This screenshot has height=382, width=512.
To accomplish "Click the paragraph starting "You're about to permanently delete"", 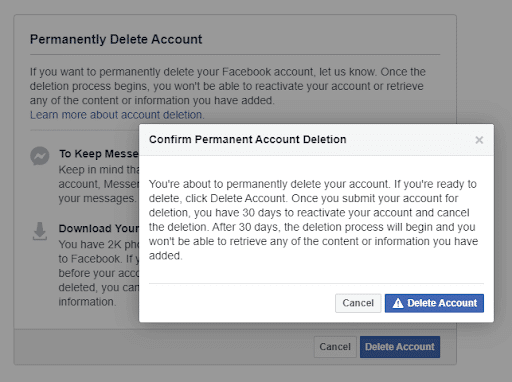I will (313, 220).
